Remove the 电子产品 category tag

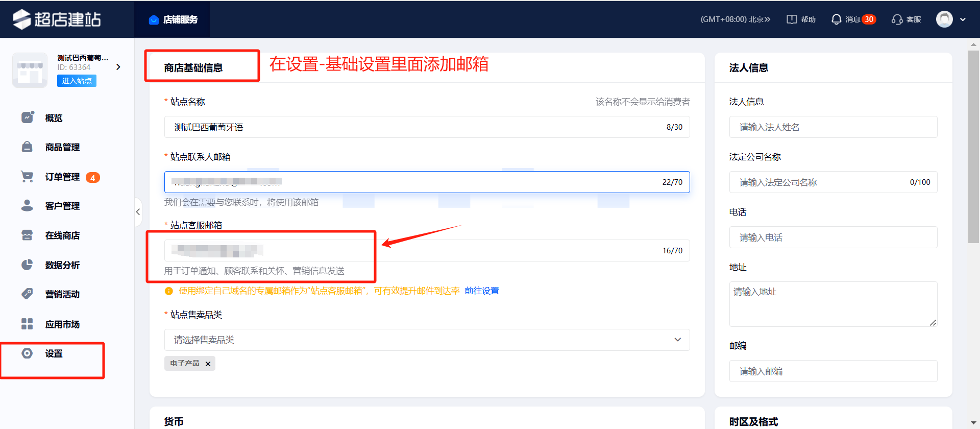point(208,364)
